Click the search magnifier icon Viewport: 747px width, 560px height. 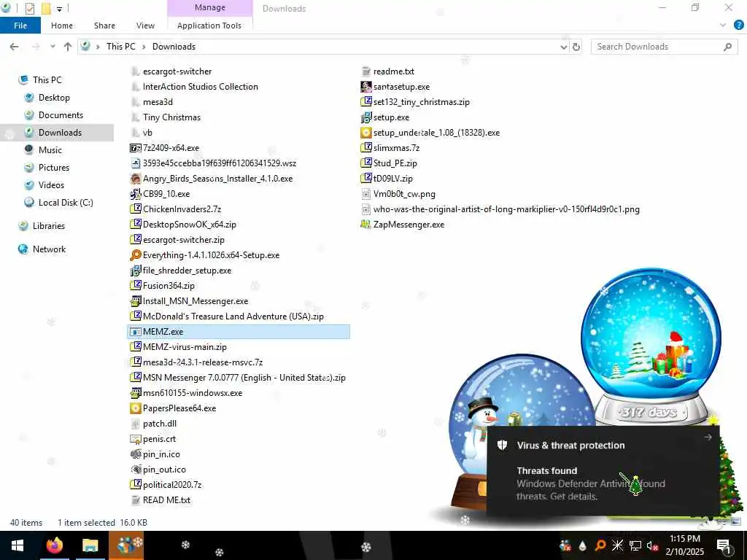(727, 47)
